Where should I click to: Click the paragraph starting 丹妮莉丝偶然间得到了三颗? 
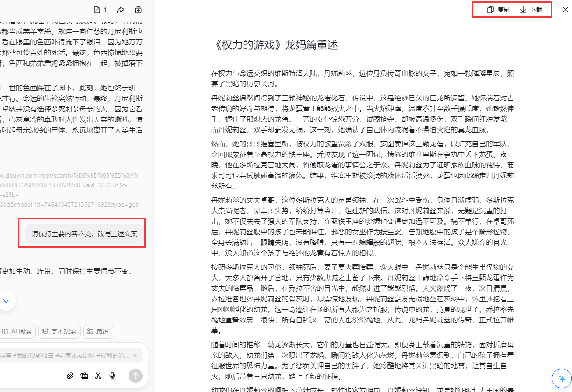coord(362,113)
